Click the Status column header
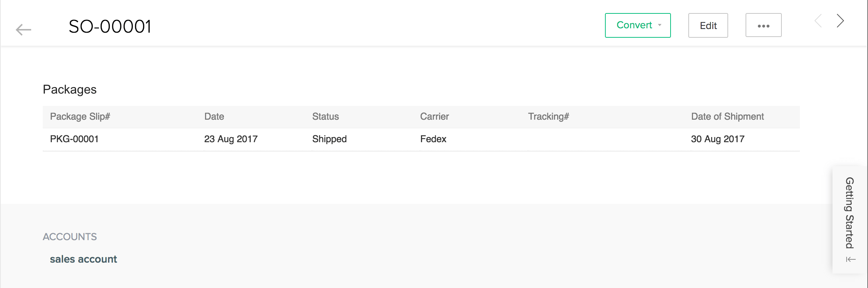 325,116
